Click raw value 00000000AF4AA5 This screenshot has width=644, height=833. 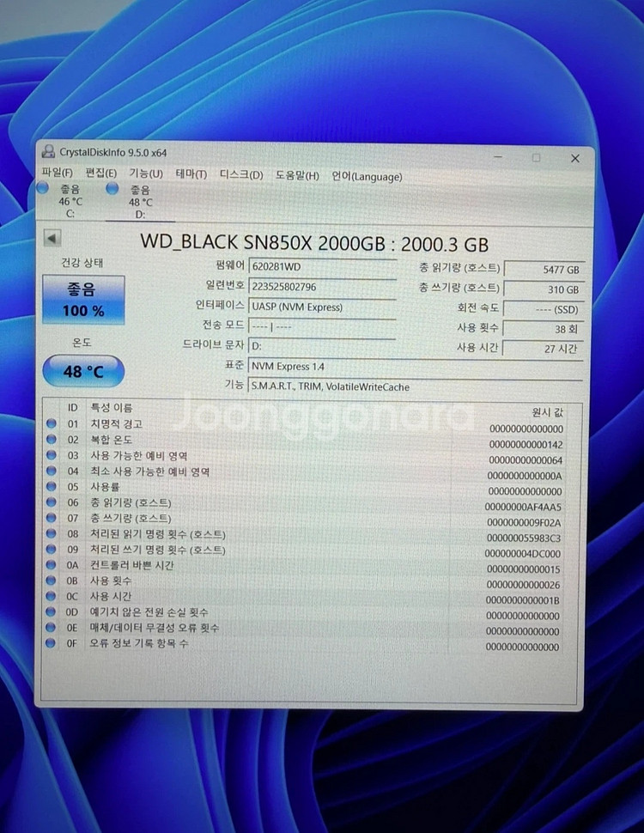click(523, 507)
